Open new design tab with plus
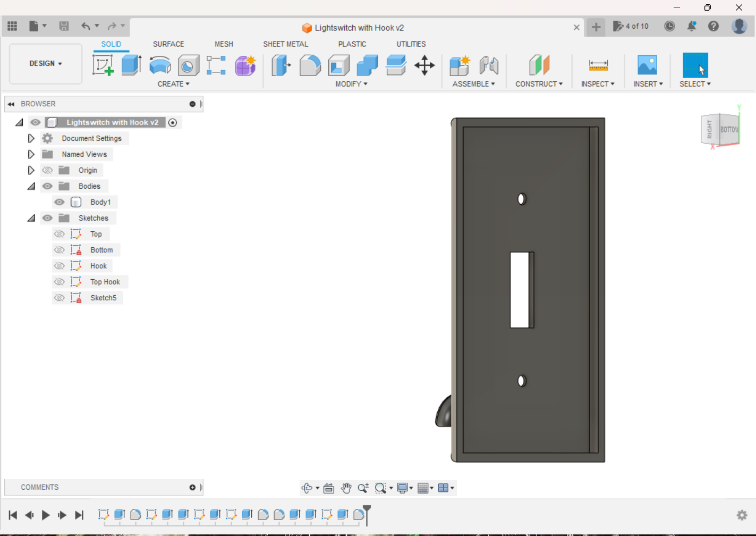 596,27
